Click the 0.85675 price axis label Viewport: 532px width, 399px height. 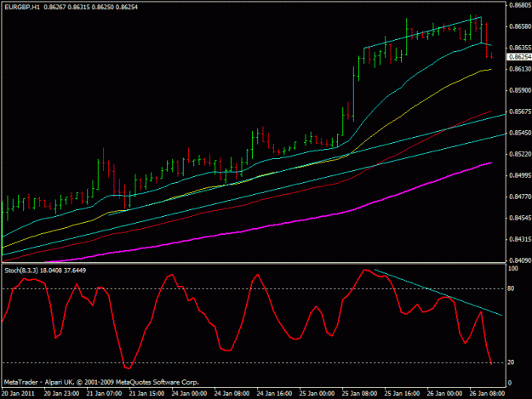pyautogui.click(x=520, y=111)
